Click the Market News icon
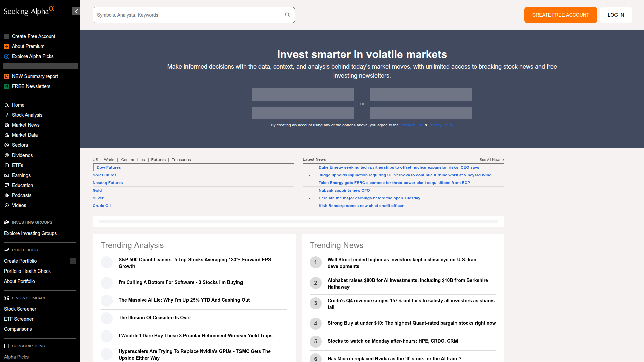The image size is (644, 362). click(x=7, y=125)
